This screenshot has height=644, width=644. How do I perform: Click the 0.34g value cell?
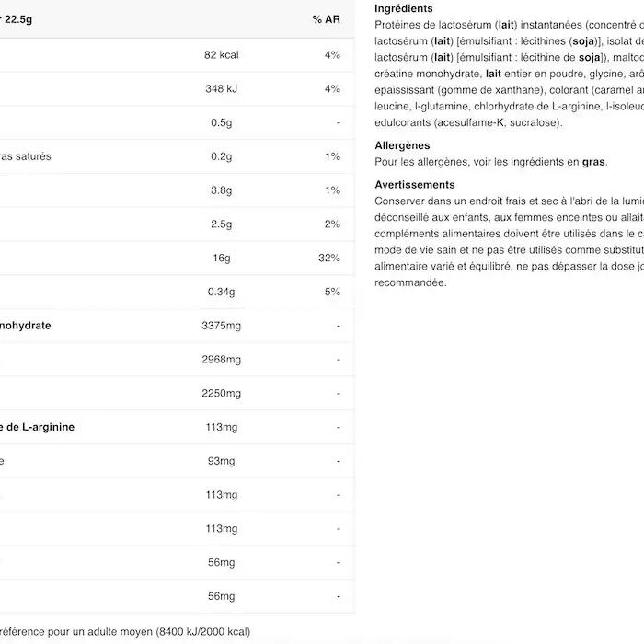pos(221,293)
